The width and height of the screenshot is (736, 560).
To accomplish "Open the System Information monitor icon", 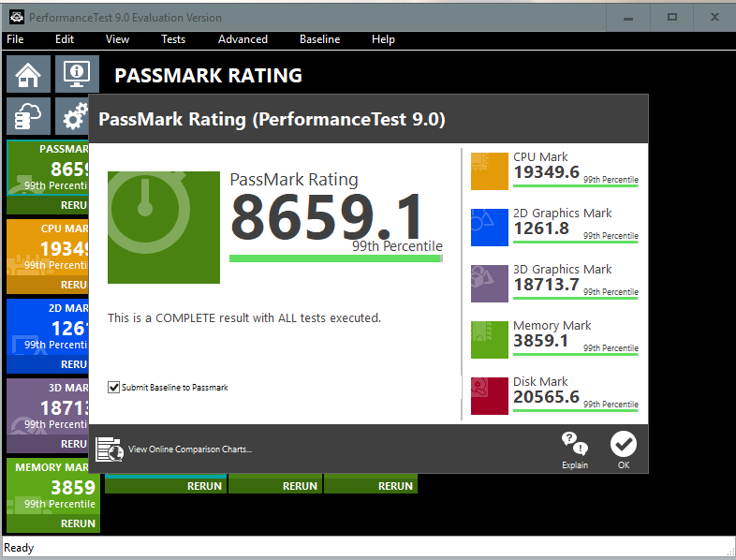I will (x=77, y=74).
